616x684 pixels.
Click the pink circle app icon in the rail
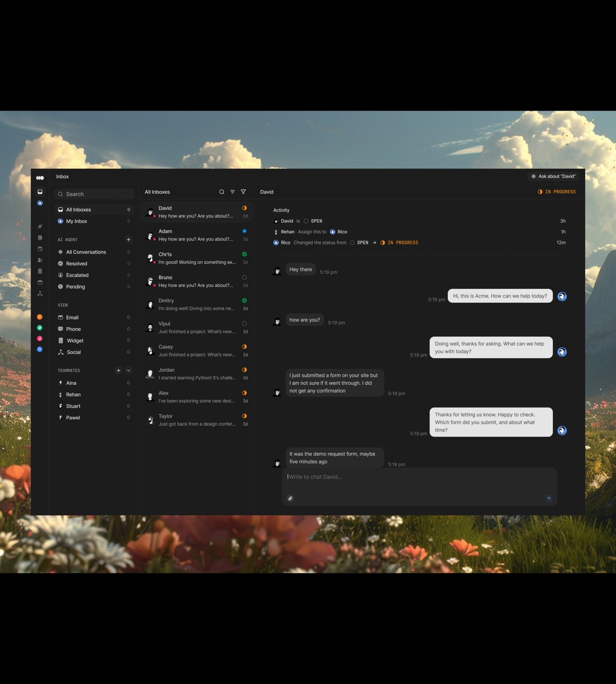(40, 339)
